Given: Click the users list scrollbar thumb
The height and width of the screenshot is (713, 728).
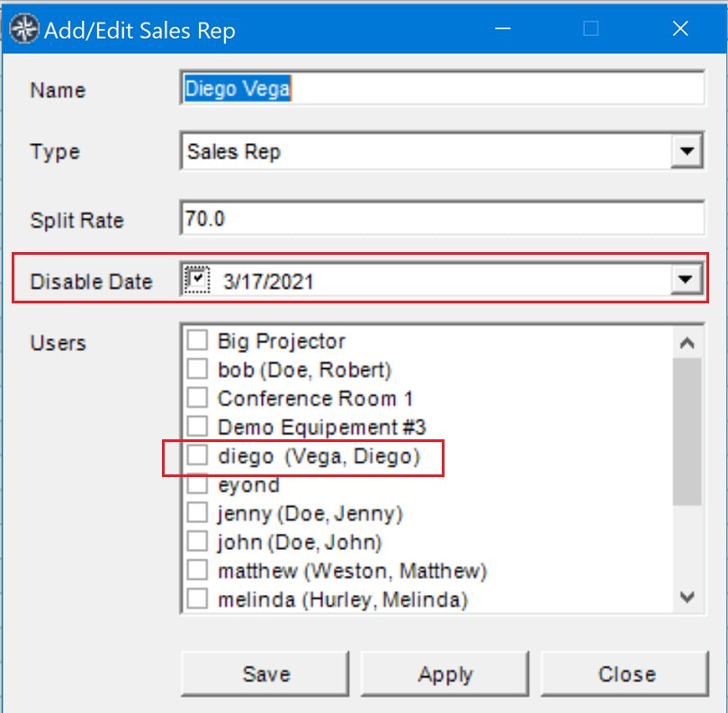Looking at the screenshot, I should (688, 431).
